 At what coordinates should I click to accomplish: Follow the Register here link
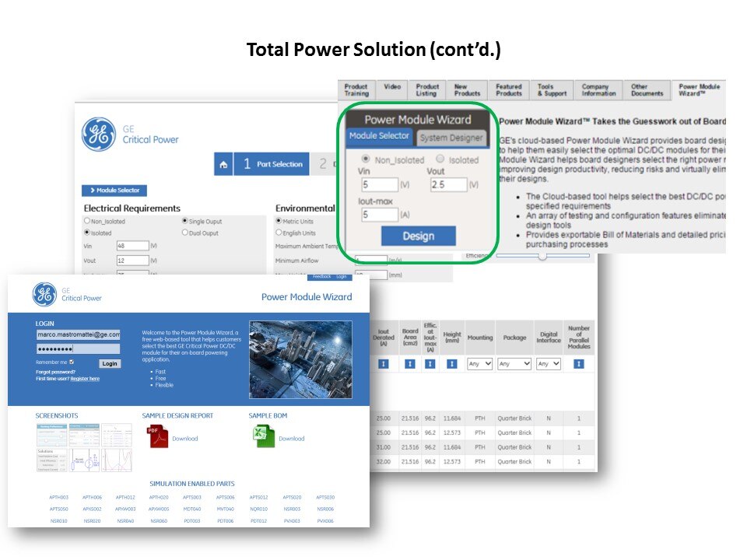(85, 379)
